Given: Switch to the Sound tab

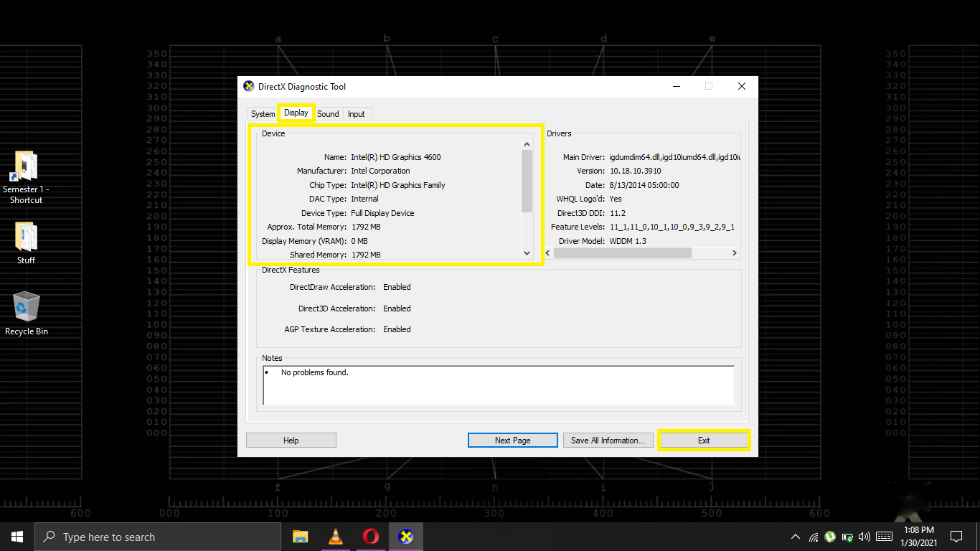Looking at the screenshot, I should (328, 114).
